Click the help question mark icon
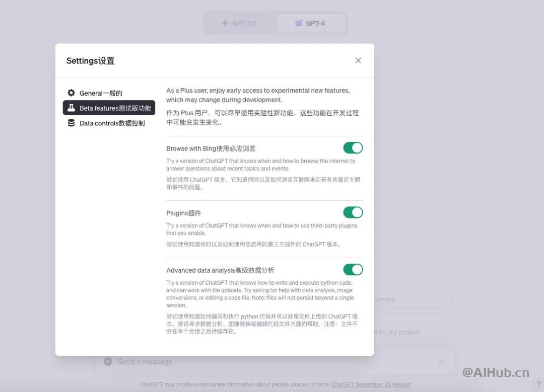The height and width of the screenshot is (392, 544). 538,384
